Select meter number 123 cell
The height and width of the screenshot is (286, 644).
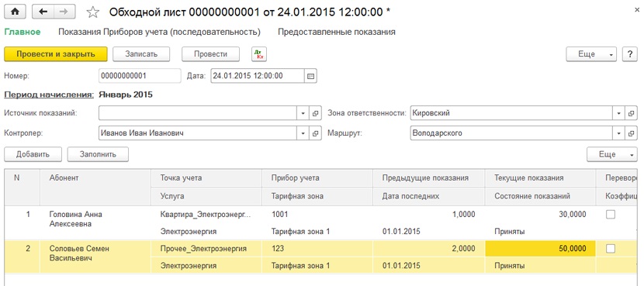coord(317,248)
